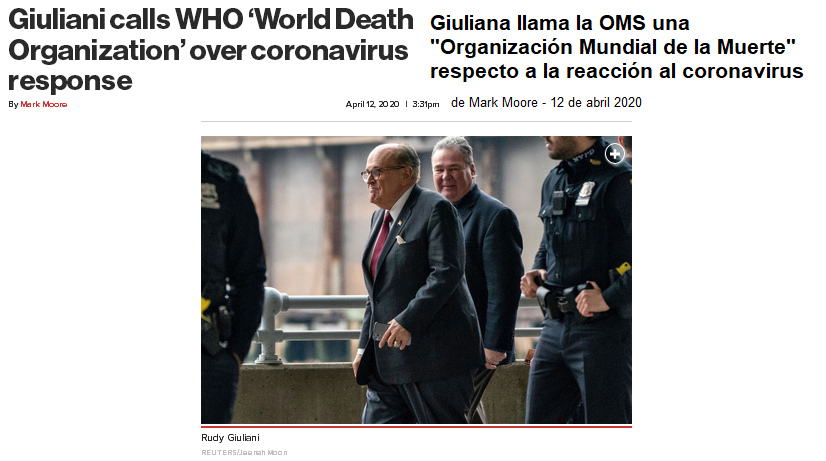Click the NYPD lettering on the officer's collar
The height and width of the screenshot is (461, 826).
pos(584,155)
